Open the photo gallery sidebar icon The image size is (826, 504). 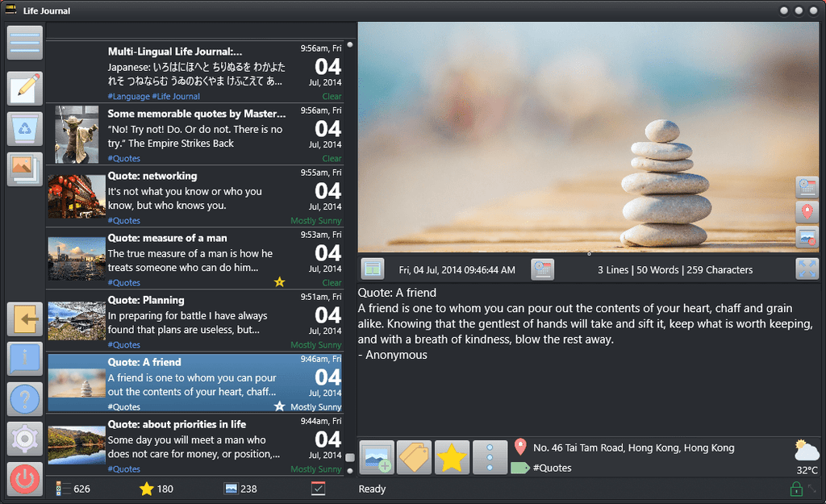pyautogui.click(x=24, y=169)
